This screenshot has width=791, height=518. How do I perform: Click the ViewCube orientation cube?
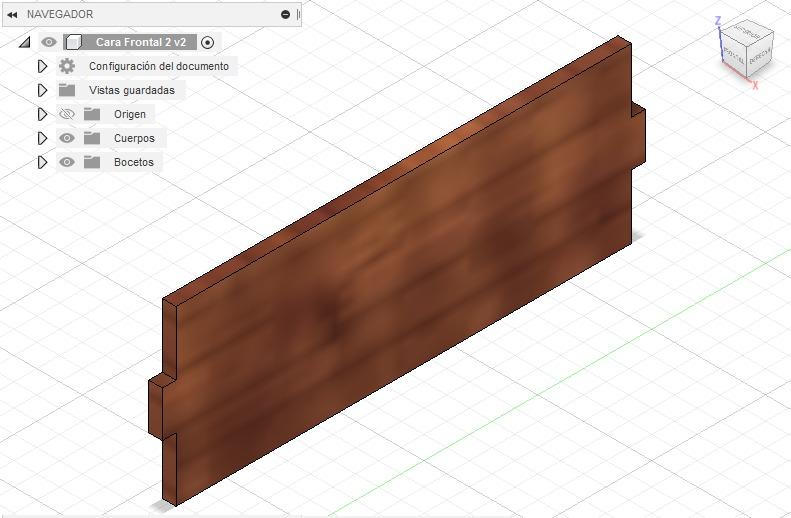click(x=746, y=48)
